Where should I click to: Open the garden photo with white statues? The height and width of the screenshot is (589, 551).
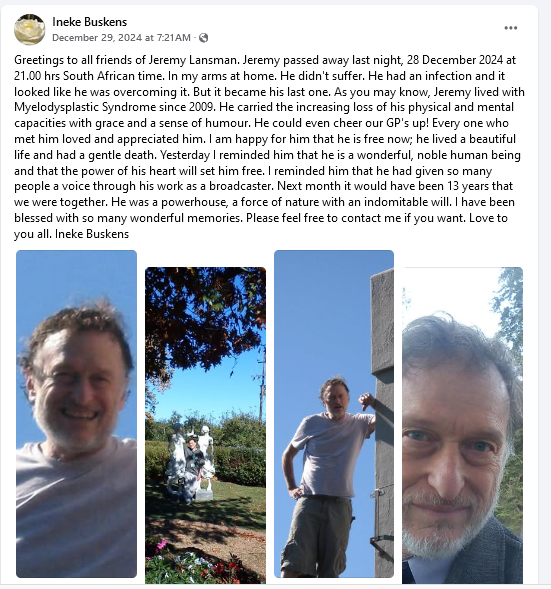tap(205, 425)
